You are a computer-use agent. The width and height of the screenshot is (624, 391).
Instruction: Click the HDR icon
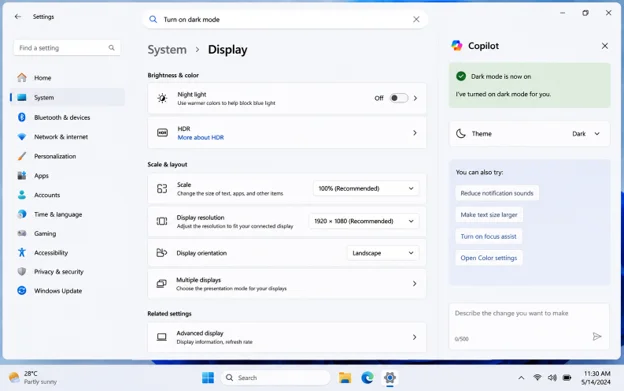(x=162, y=132)
